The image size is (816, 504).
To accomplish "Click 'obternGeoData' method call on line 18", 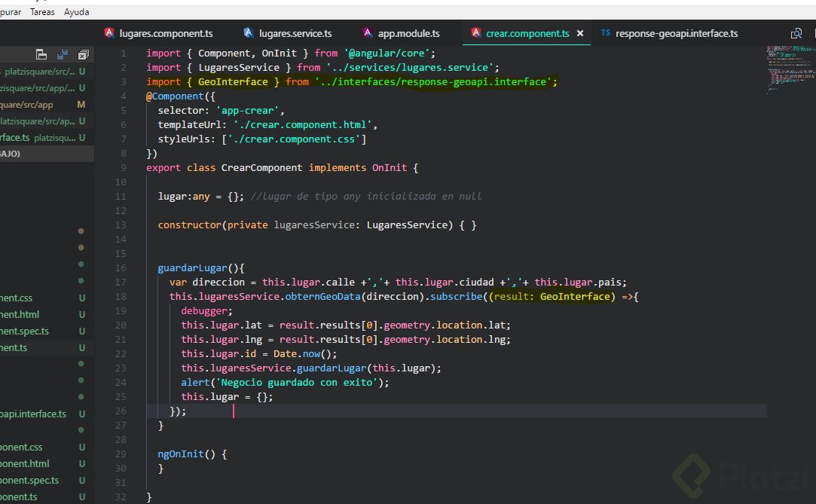I will pyautogui.click(x=322, y=297).
